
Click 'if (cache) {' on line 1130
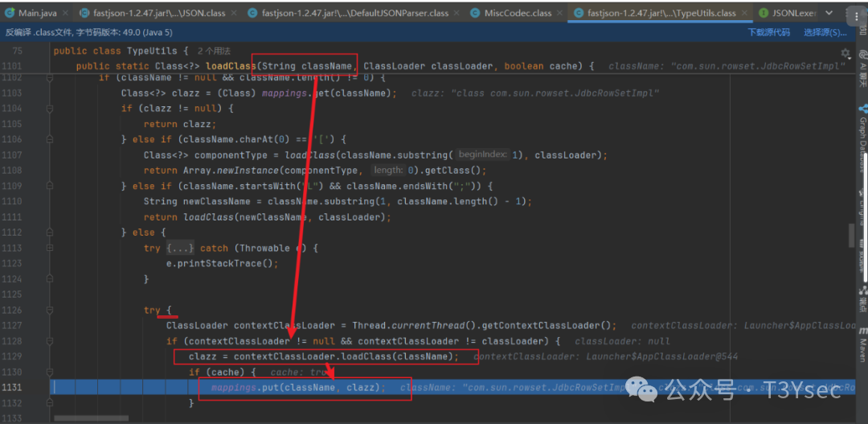coord(222,372)
